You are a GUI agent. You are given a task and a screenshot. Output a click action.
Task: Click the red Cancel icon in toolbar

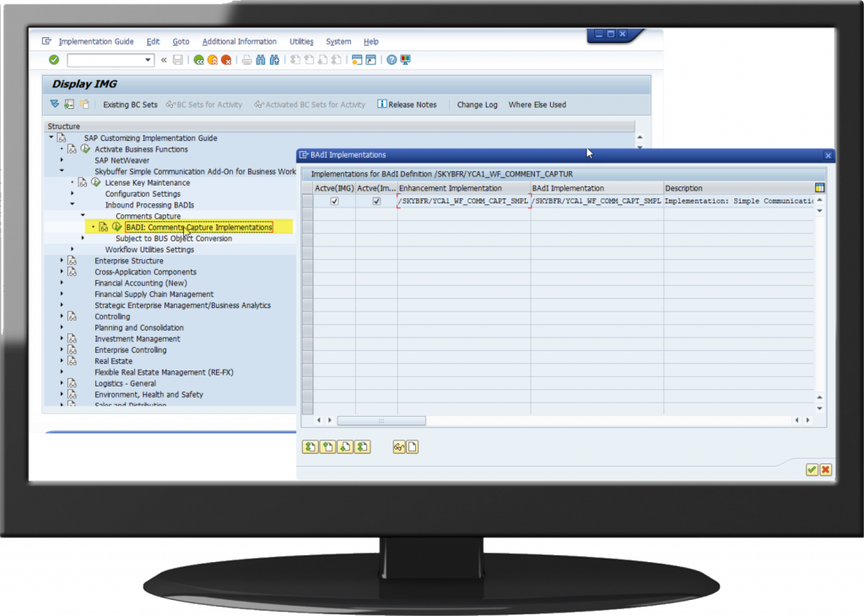tap(226, 60)
